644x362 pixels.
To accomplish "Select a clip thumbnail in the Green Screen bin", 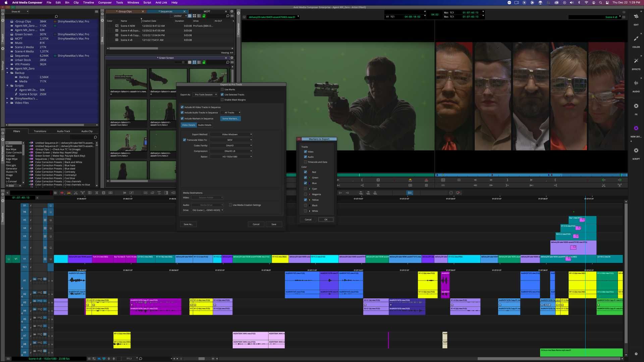I will tap(128, 79).
